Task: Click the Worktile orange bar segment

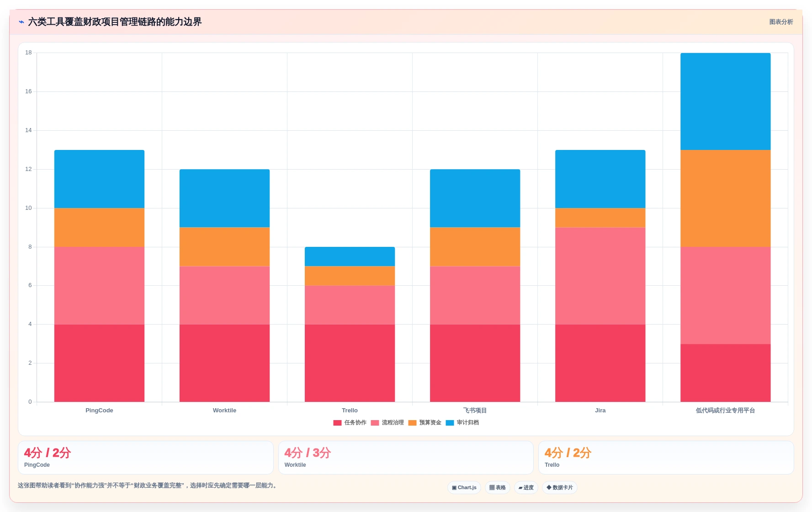Action: point(224,247)
